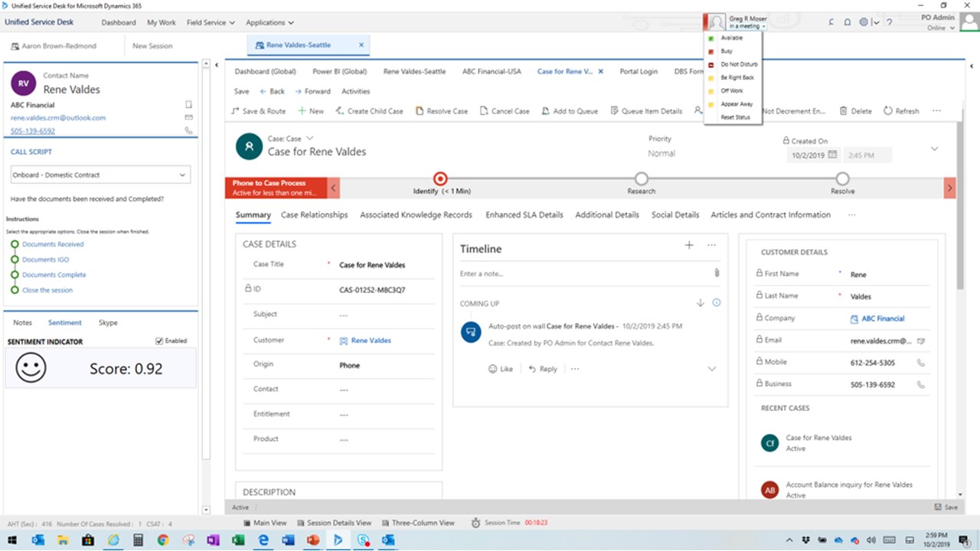Viewport: 980px width, 551px height.
Task: Select the Research stage circle
Action: (x=641, y=178)
